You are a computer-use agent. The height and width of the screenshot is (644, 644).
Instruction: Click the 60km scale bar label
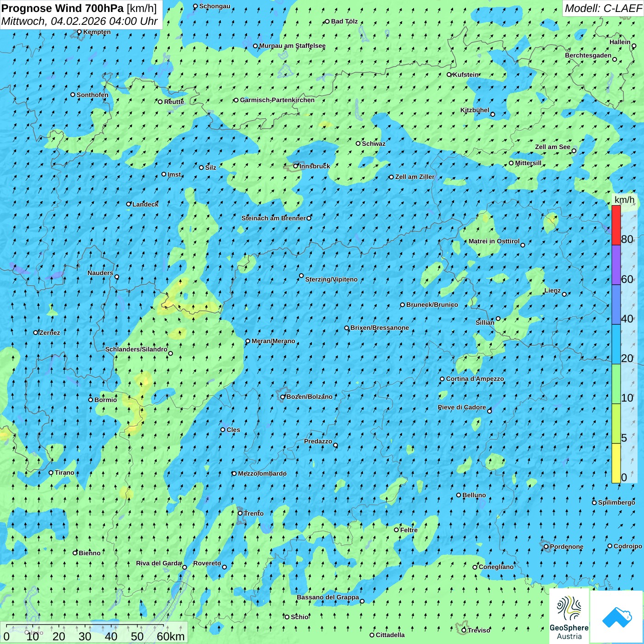(x=171, y=637)
